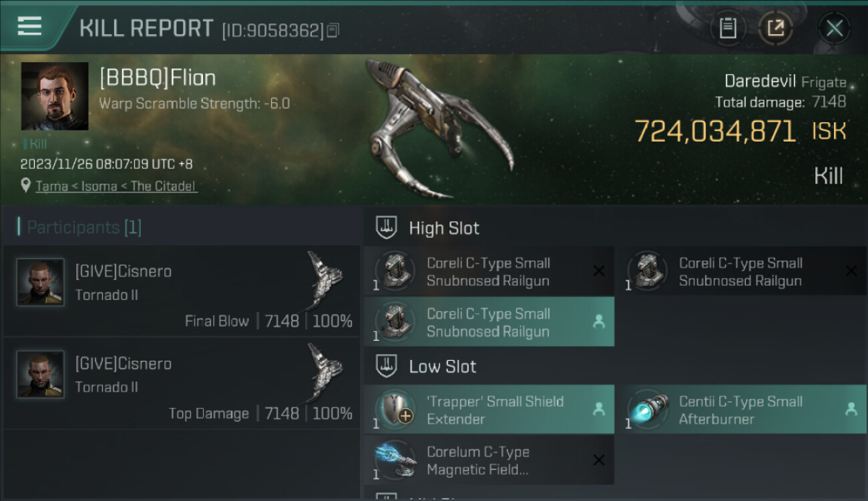
Task: Click the Participants [1] header
Action: tap(79, 227)
